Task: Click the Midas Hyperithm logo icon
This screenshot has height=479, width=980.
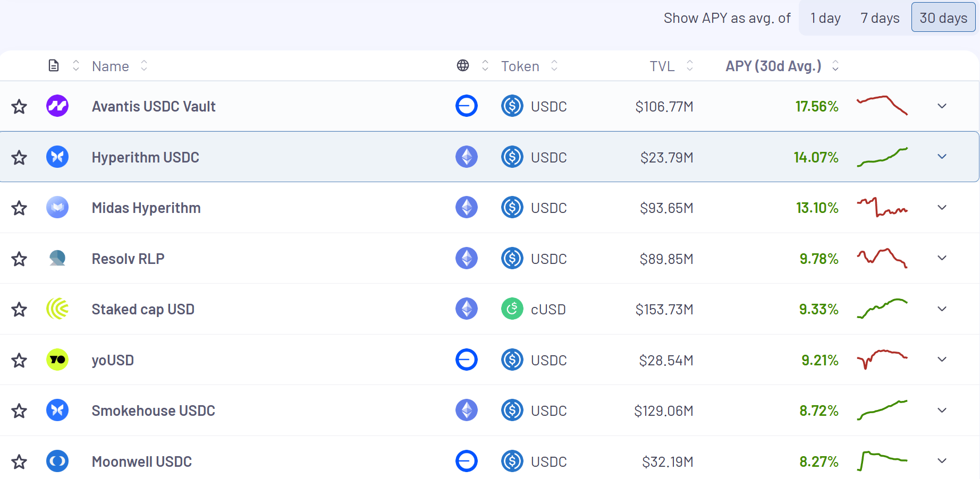Action: tap(57, 208)
